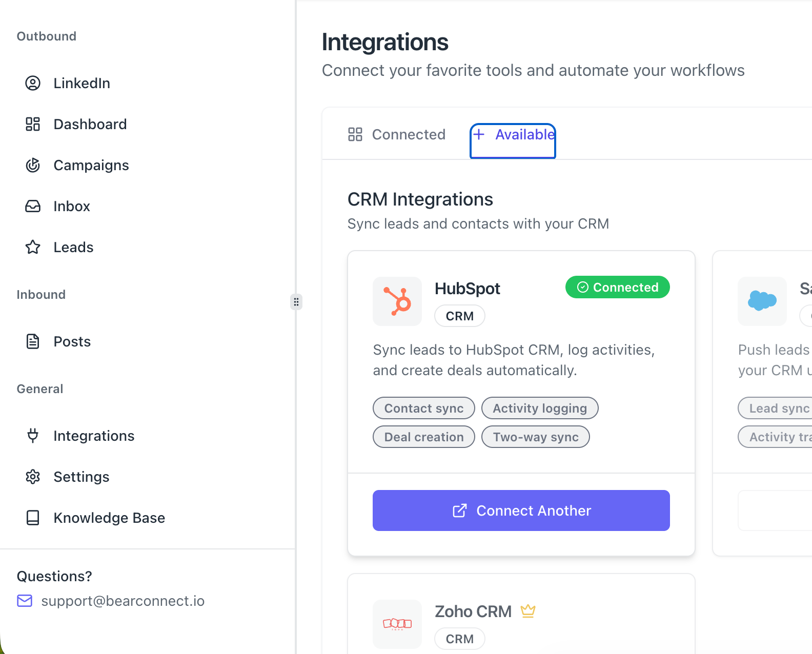812x654 pixels.
Task: Click the Knowledge Base book icon
Action: click(33, 518)
